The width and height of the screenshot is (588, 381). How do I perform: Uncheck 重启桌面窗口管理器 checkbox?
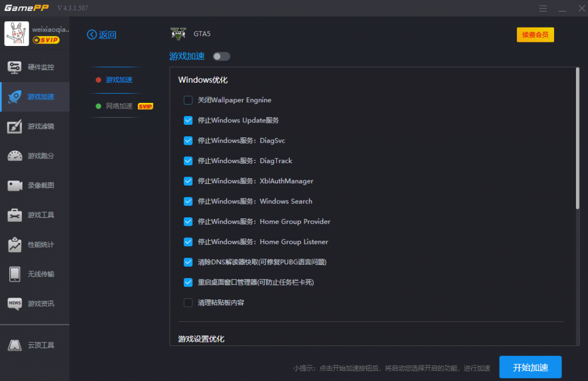pos(188,283)
